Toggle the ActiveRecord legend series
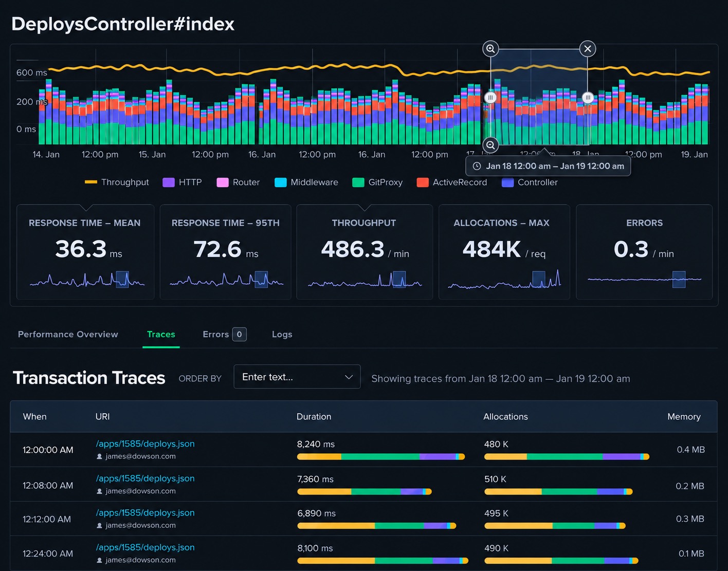This screenshot has width=728, height=571. [x=452, y=182]
